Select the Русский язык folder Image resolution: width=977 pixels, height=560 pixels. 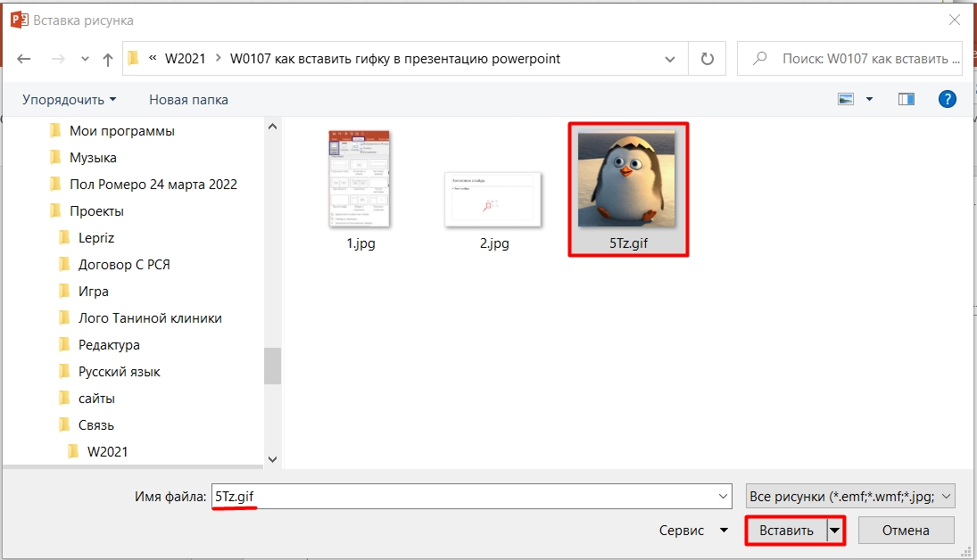click(119, 372)
